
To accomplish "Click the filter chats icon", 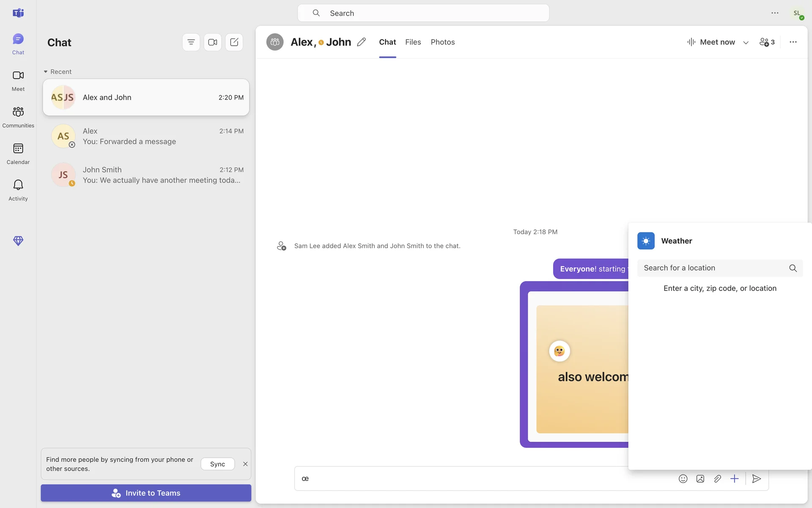I will (x=191, y=42).
